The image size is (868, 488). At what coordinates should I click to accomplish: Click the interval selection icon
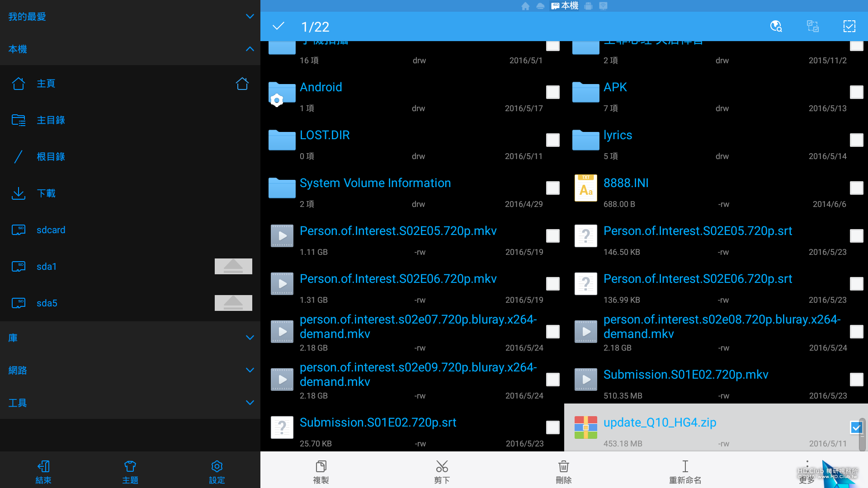point(813,26)
